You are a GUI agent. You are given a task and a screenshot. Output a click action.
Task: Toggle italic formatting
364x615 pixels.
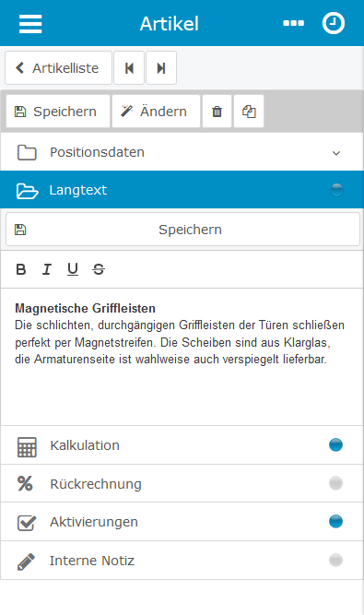point(47,269)
